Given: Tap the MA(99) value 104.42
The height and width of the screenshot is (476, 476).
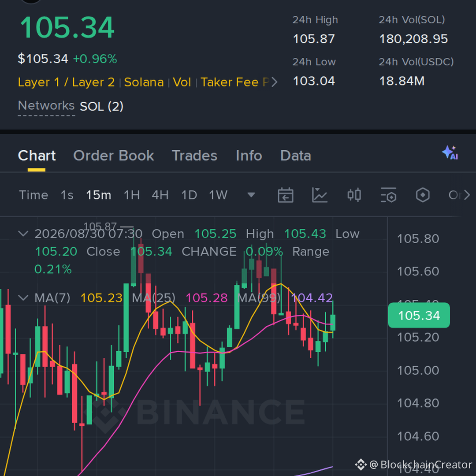Looking at the screenshot, I should [x=312, y=298].
